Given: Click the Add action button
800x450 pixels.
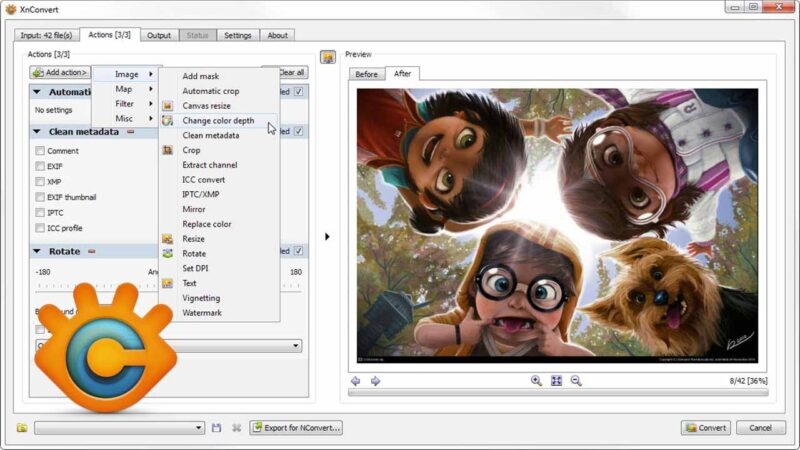Looking at the screenshot, I should 60,72.
